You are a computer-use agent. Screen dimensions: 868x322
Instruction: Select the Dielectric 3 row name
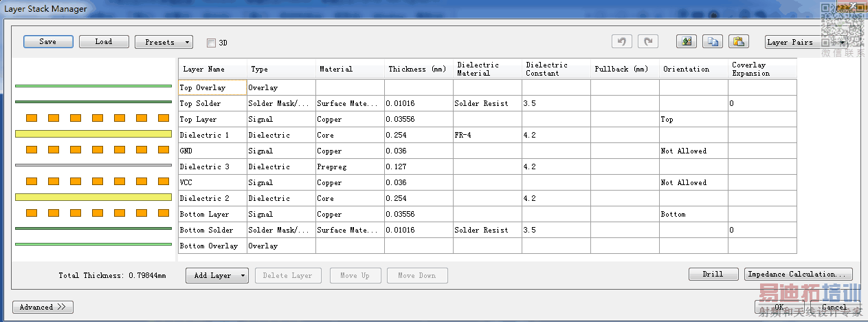pyautogui.click(x=212, y=167)
